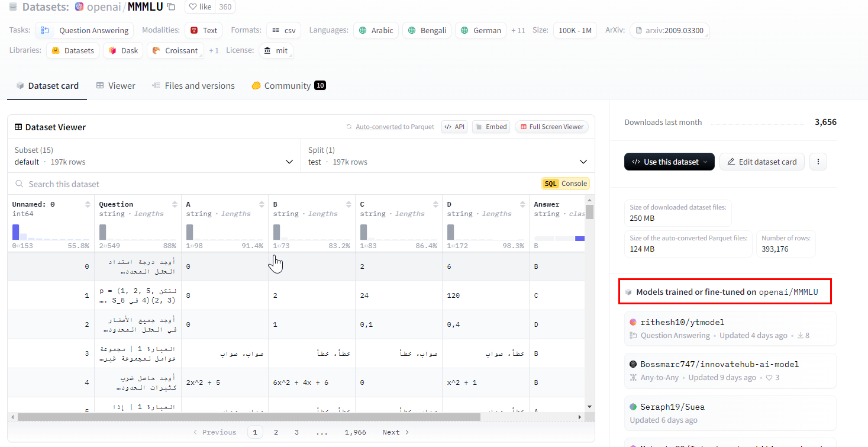Image resolution: width=868 pixels, height=447 pixels.
Task: Click the heart like button
Action: tap(201, 7)
